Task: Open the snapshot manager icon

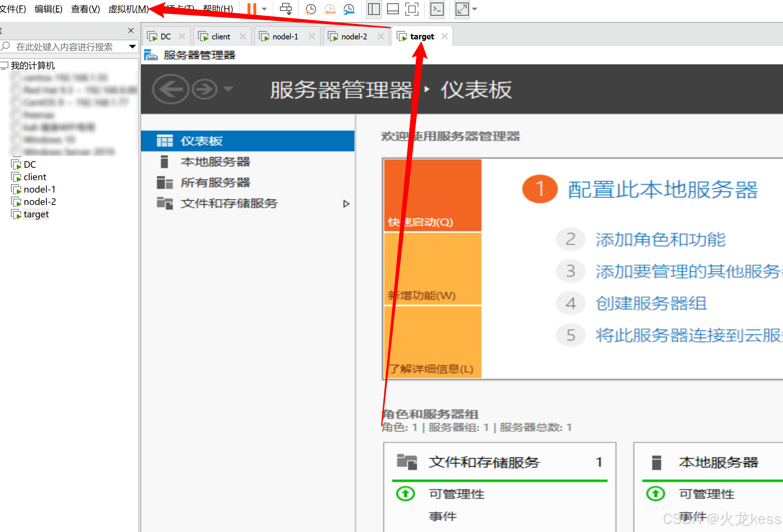Action: tap(349, 9)
